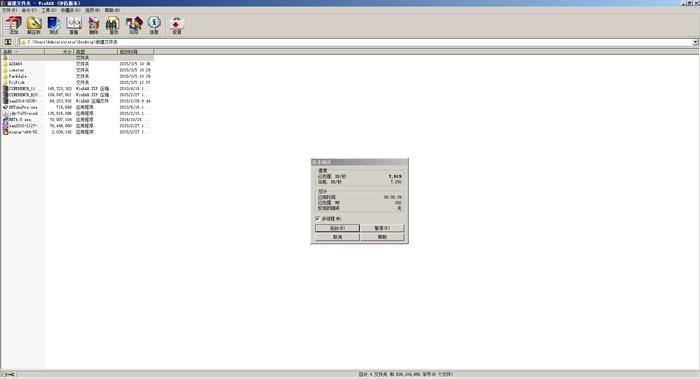Click the Add (添加) archive toolbar icon
Screen dimensions: 700x379
14,25
